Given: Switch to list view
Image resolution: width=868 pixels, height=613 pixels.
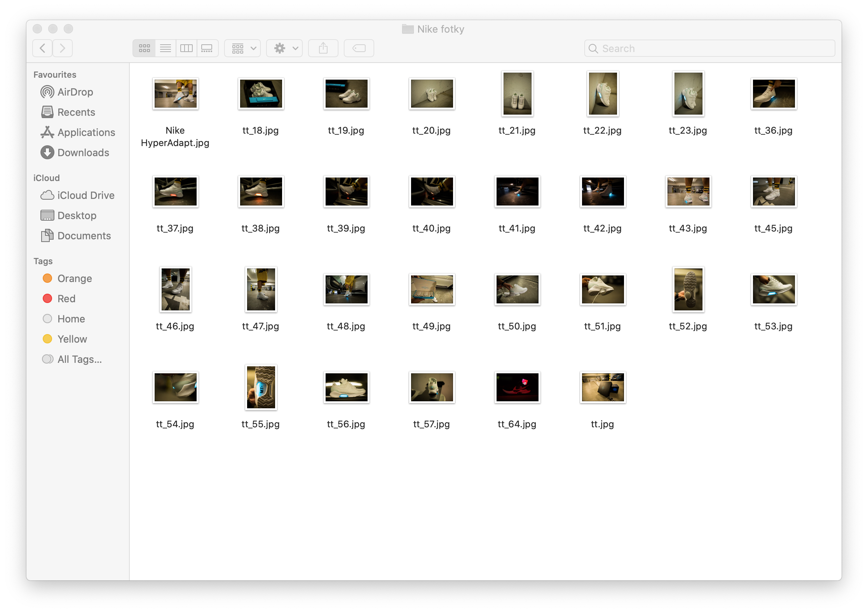Looking at the screenshot, I should [166, 48].
